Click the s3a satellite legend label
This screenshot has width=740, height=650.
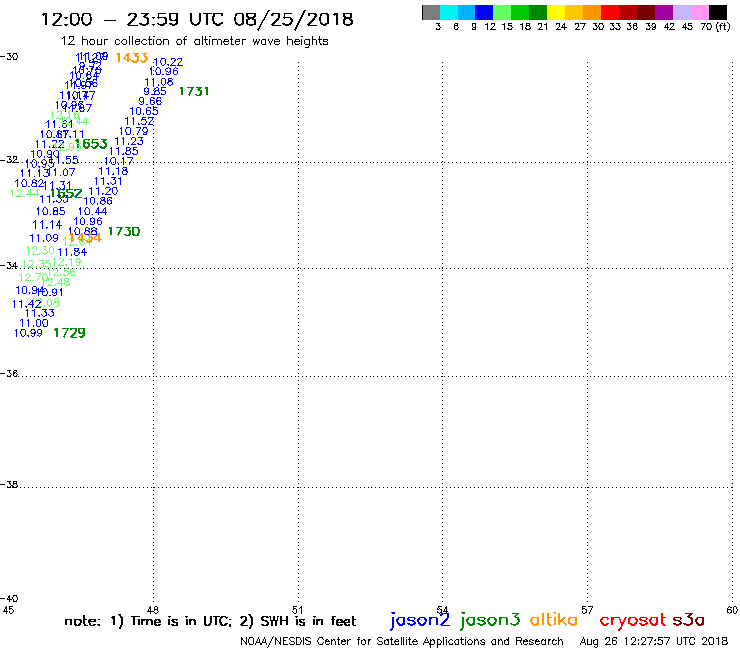point(689,620)
